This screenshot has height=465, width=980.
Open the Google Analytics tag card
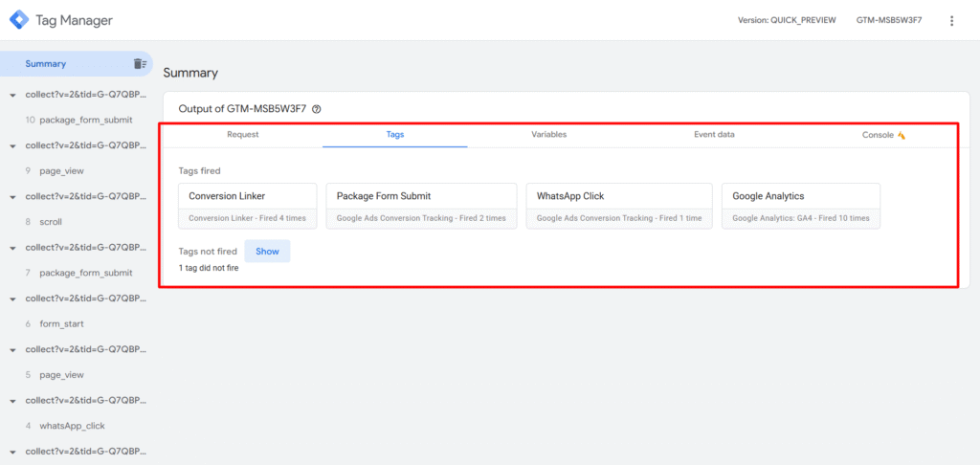coord(800,206)
